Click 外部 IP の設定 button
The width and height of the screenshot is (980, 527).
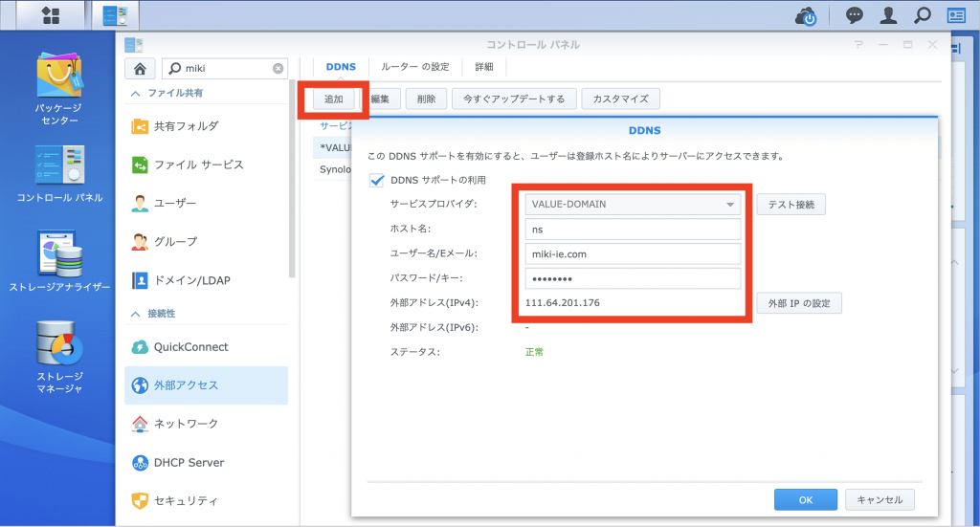798,303
